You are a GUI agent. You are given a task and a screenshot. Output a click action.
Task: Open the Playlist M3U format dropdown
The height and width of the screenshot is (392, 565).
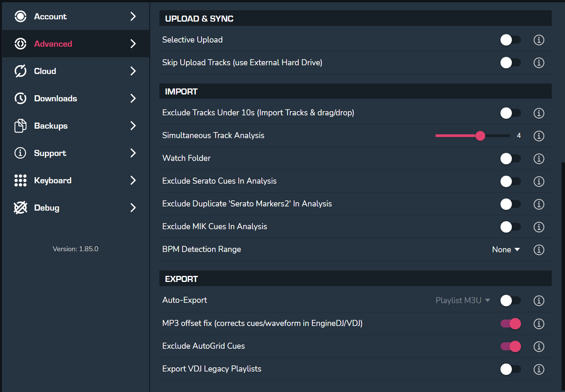463,301
